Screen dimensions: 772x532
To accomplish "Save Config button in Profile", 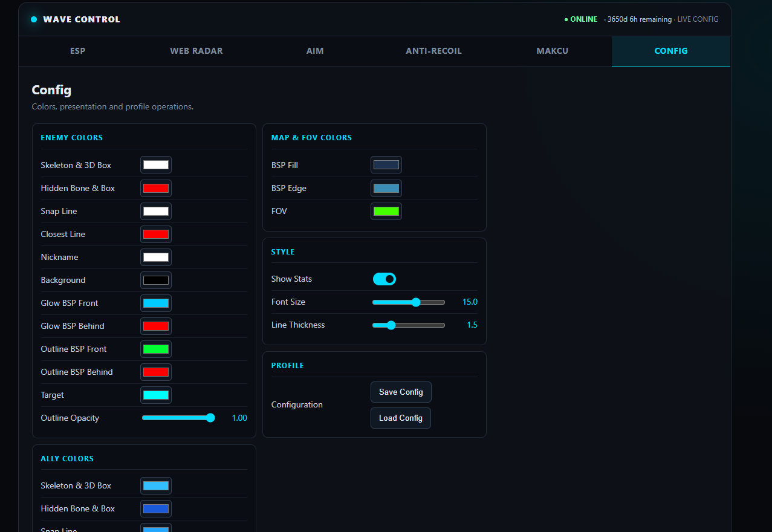I will coord(401,392).
